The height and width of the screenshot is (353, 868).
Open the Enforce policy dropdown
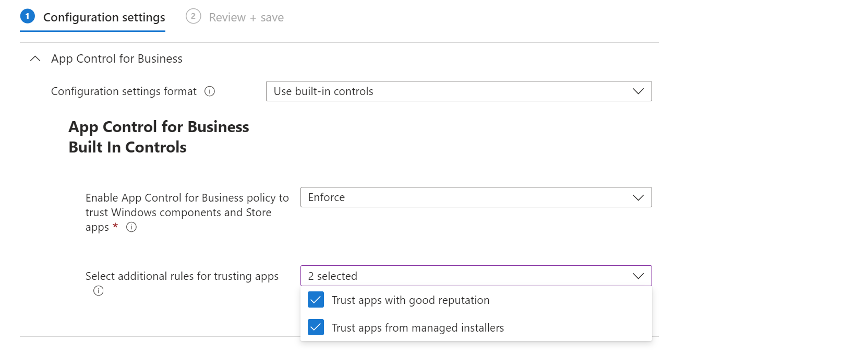click(475, 197)
